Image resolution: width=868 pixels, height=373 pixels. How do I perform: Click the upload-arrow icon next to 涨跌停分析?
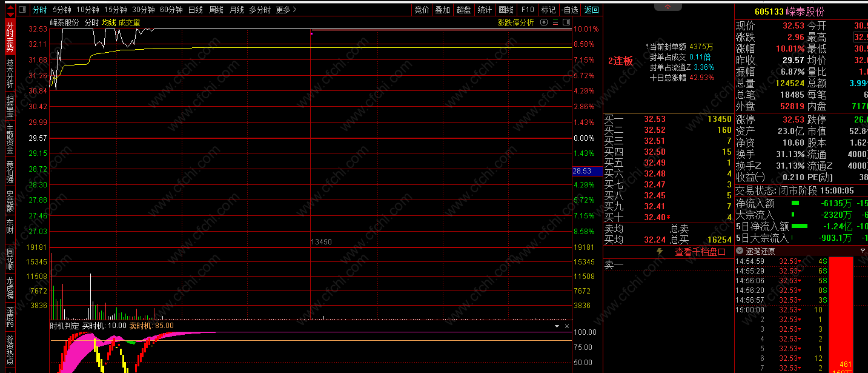543,22
